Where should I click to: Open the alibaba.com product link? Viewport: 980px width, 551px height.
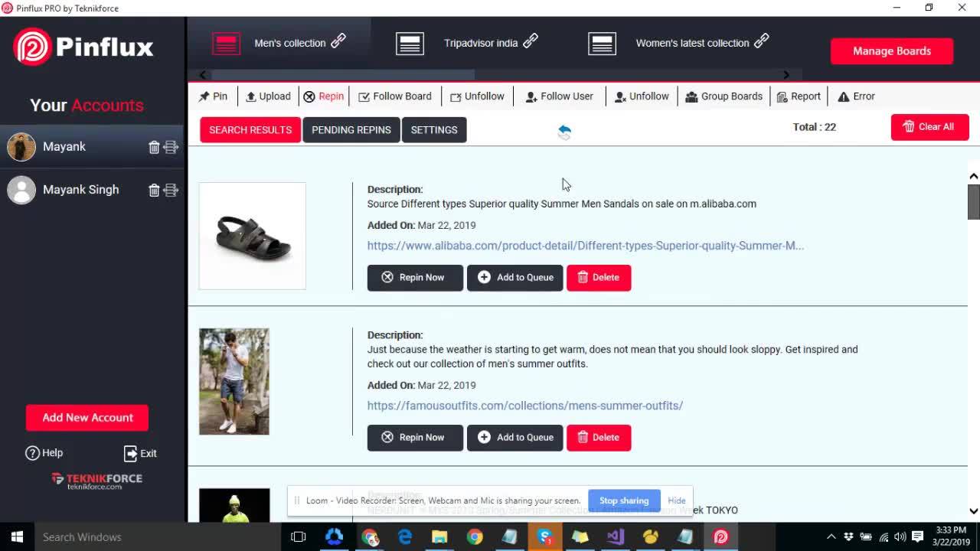click(x=586, y=246)
